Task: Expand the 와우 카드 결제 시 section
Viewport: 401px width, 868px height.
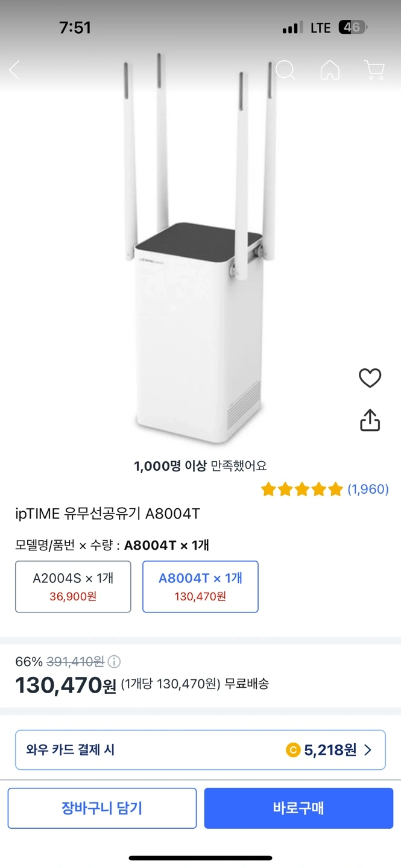Action: click(200, 749)
